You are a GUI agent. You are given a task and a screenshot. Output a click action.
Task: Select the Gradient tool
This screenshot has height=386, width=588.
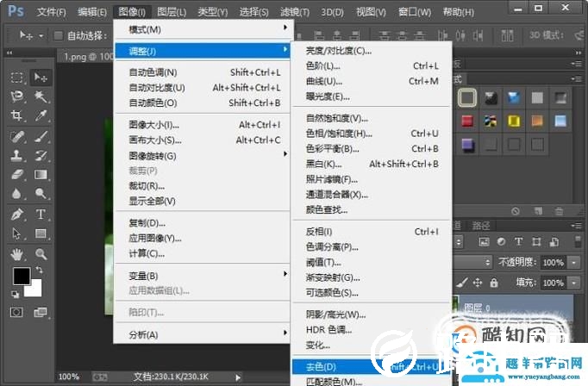[41, 175]
